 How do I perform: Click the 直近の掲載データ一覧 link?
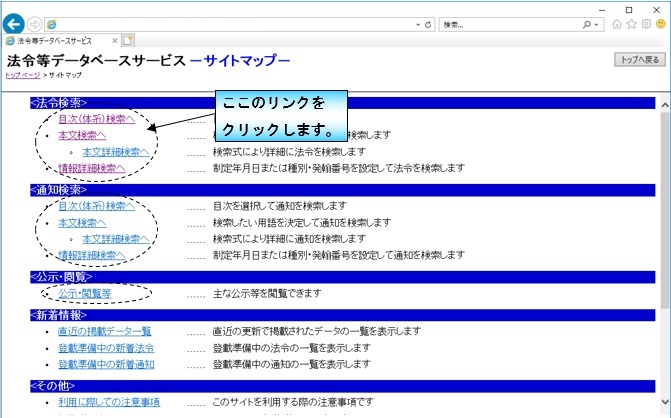pyautogui.click(x=104, y=331)
